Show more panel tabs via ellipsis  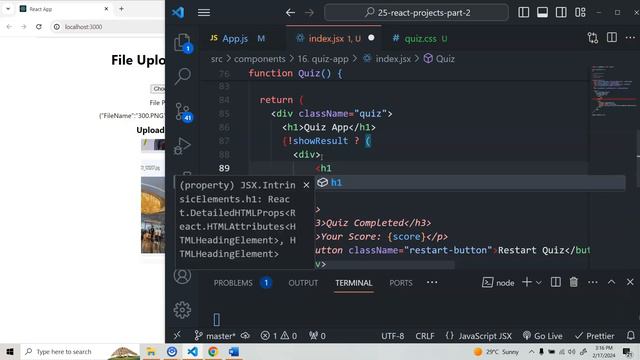tap(432, 282)
